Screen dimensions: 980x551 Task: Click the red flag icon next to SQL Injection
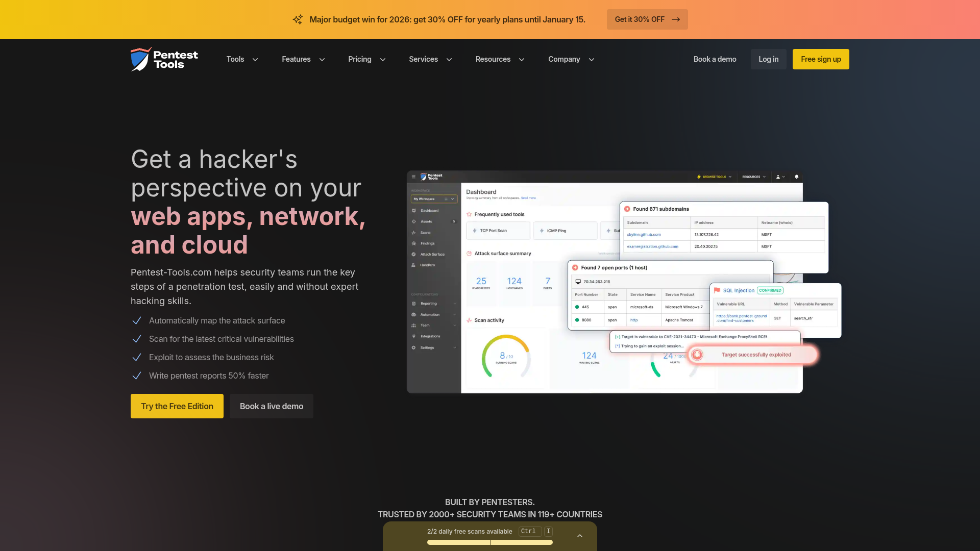click(x=717, y=290)
